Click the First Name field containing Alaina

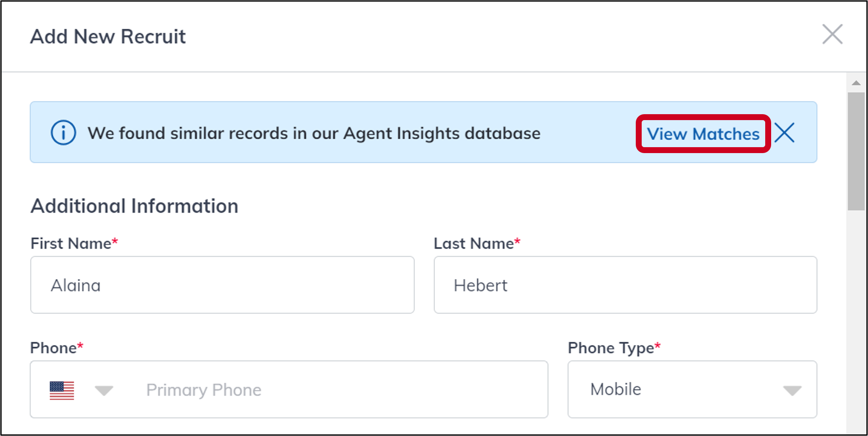click(222, 285)
